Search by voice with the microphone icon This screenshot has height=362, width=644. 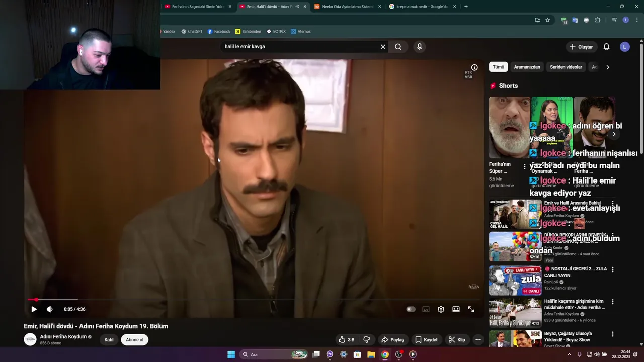[x=419, y=47]
